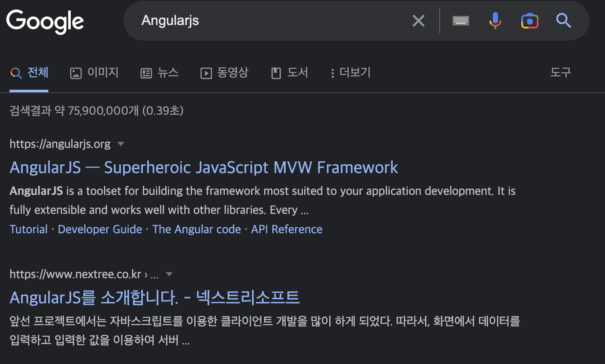This screenshot has width=605, height=364.
Task: Start voice search with microphone icon
Action: tap(495, 21)
